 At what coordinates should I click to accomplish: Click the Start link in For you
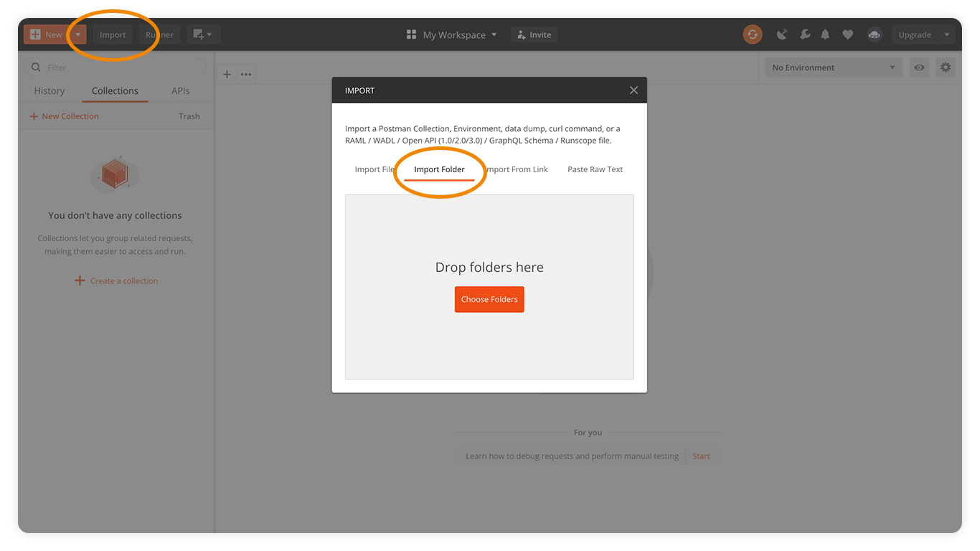click(x=701, y=456)
